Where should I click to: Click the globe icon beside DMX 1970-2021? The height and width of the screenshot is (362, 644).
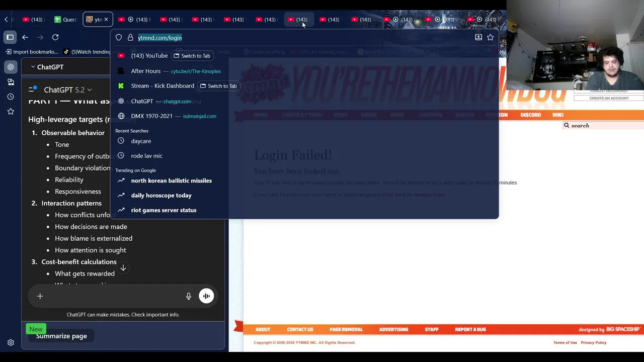coord(121,116)
